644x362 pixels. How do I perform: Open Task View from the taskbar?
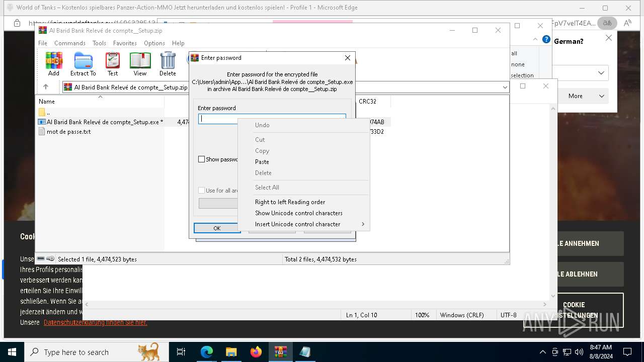pos(181,352)
